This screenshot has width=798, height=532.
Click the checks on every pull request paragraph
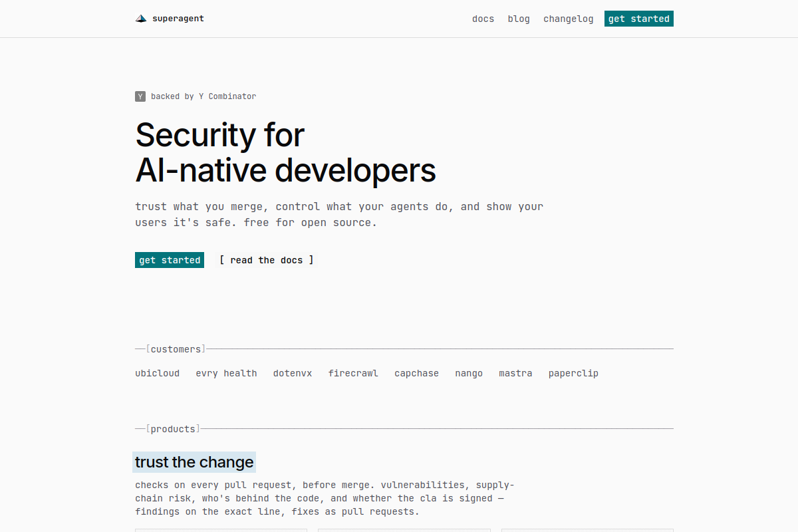(x=325, y=498)
